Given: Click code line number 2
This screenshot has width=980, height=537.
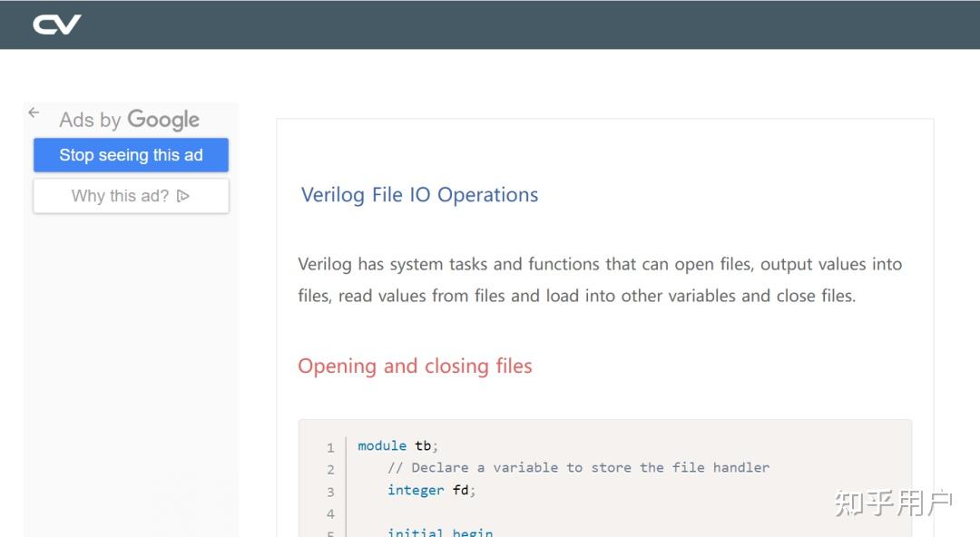Looking at the screenshot, I should point(330,470).
